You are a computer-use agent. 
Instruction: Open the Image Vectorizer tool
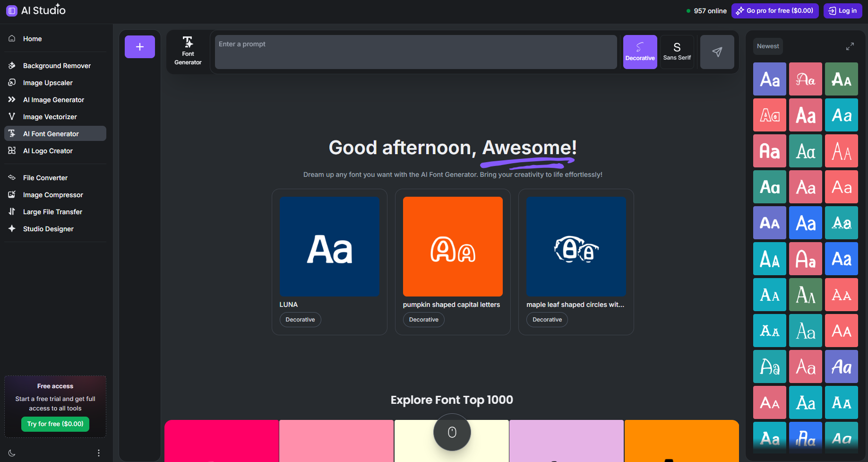pos(50,116)
